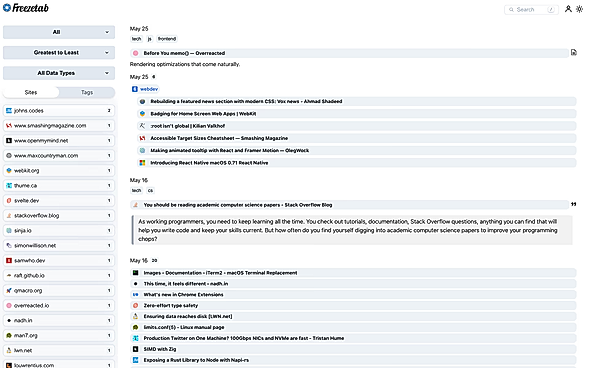This screenshot has width=589, height=368.
Task: Click the iTerm2 favicon on Images row
Action: coord(136,273)
